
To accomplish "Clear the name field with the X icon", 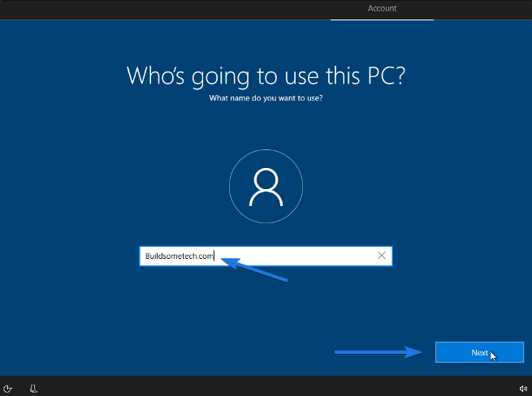I will coord(382,256).
